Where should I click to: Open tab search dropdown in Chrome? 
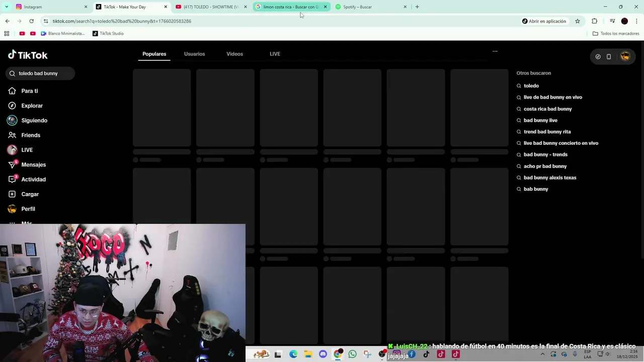click(7, 7)
